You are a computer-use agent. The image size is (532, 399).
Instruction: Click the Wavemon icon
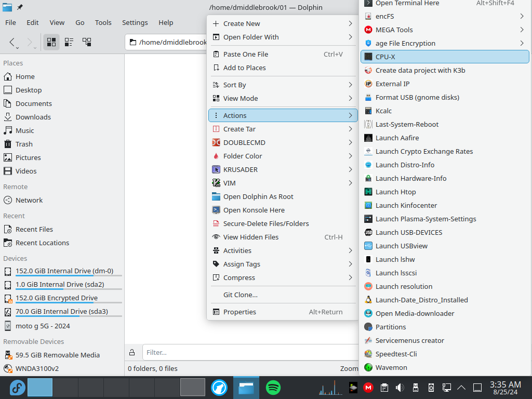(368, 367)
